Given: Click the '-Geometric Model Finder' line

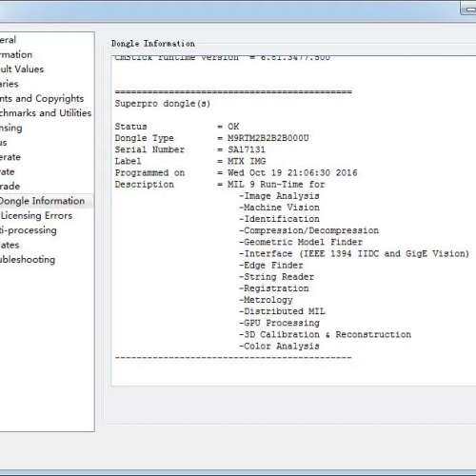Looking at the screenshot, I should tap(301, 242).
